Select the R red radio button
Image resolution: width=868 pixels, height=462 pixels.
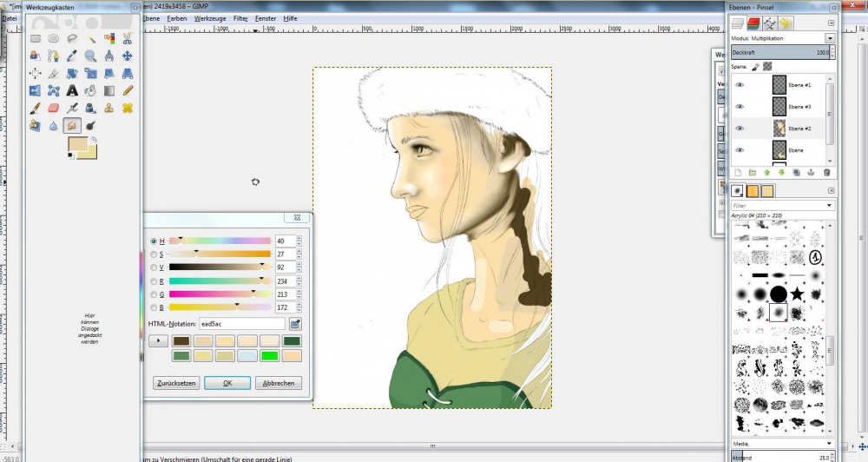[x=154, y=281]
